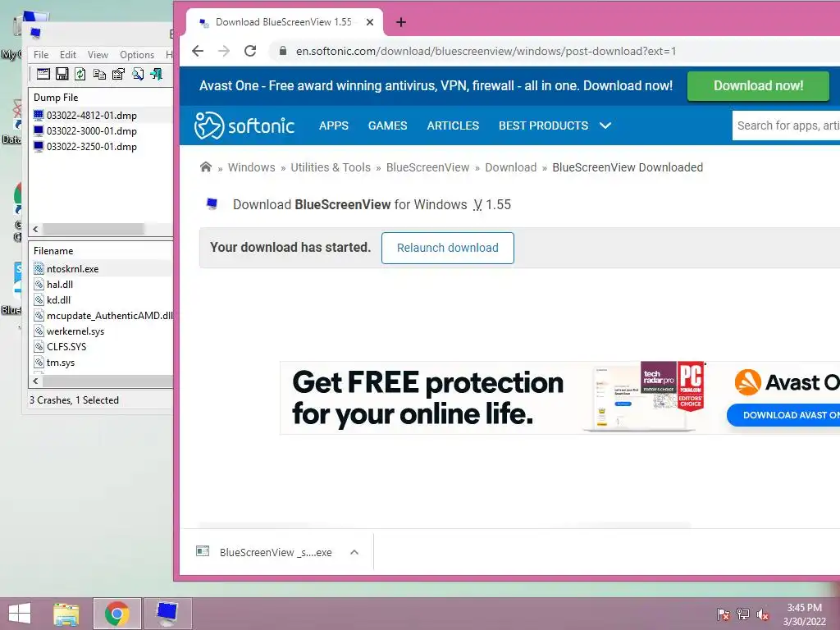Click the home icon in breadcrumbs
This screenshot has width=840, height=630.
[206, 167]
